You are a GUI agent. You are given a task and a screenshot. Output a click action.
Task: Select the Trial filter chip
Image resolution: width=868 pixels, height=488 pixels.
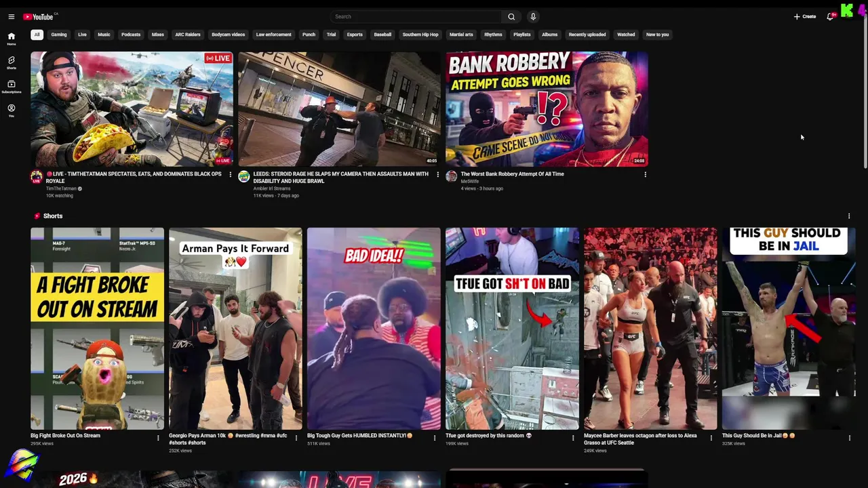click(331, 35)
